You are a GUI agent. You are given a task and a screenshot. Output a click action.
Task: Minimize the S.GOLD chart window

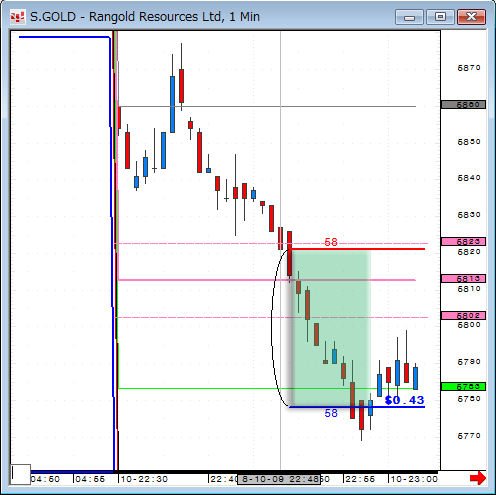(409, 17)
